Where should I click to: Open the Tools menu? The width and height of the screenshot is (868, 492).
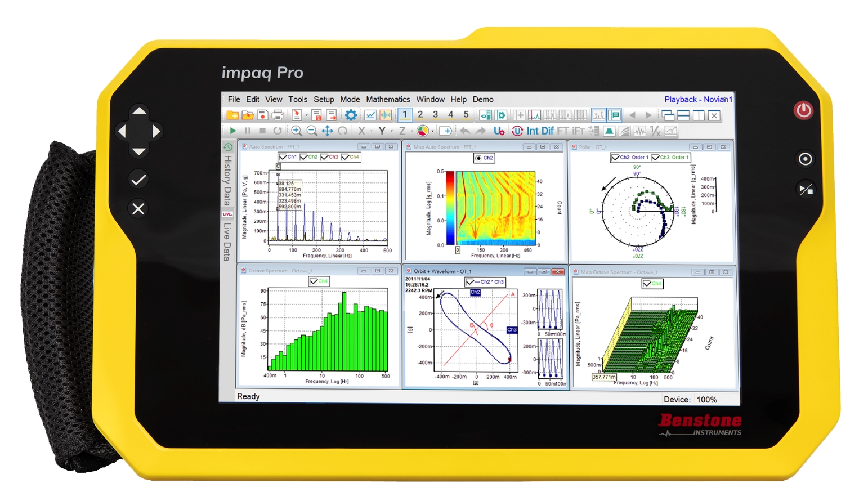click(x=298, y=99)
